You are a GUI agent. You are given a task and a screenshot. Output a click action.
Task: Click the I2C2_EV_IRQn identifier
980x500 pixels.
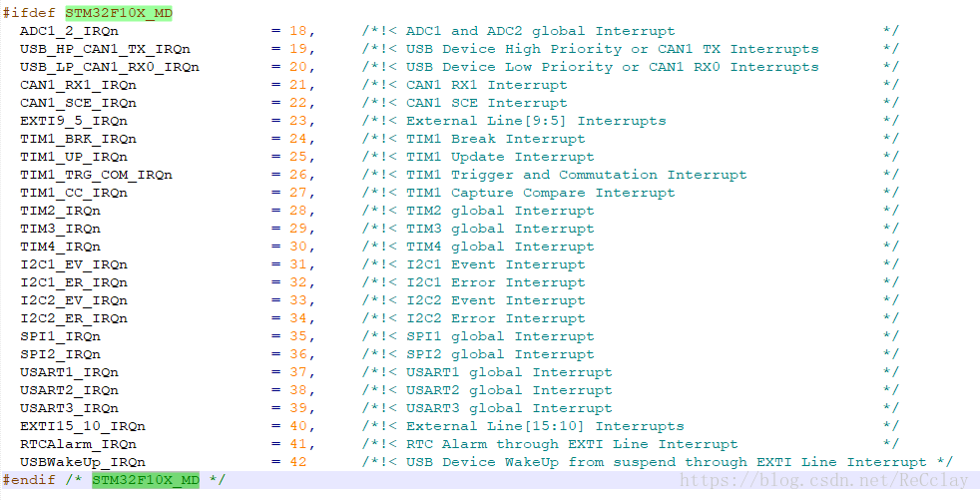pyautogui.click(x=74, y=301)
